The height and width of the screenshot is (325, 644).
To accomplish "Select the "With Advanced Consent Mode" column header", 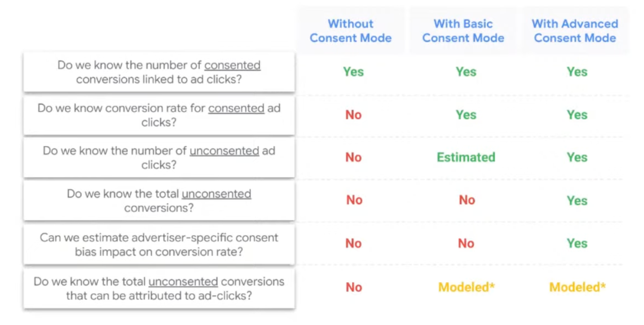I will 575,31.
